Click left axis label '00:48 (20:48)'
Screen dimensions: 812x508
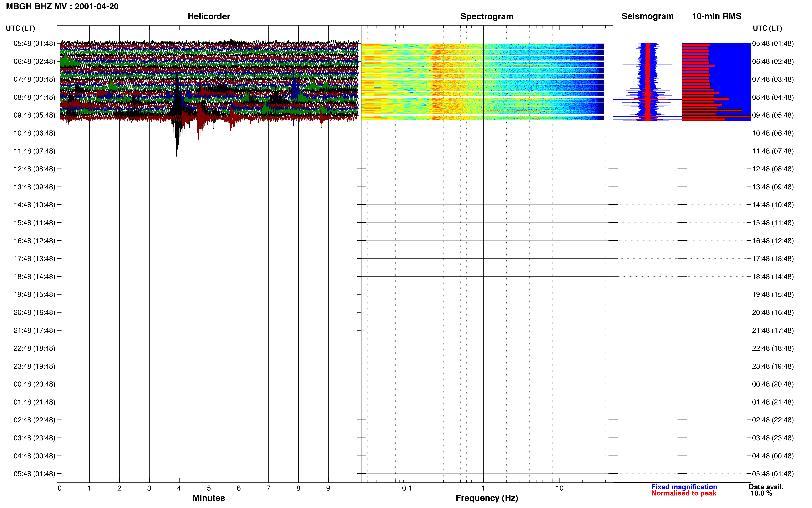(x=34, y=384)
